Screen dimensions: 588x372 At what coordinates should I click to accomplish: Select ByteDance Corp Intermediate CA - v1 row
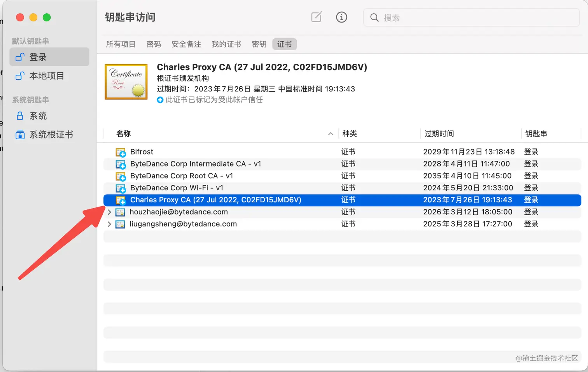pyautogui.click(x=342, y=164)
